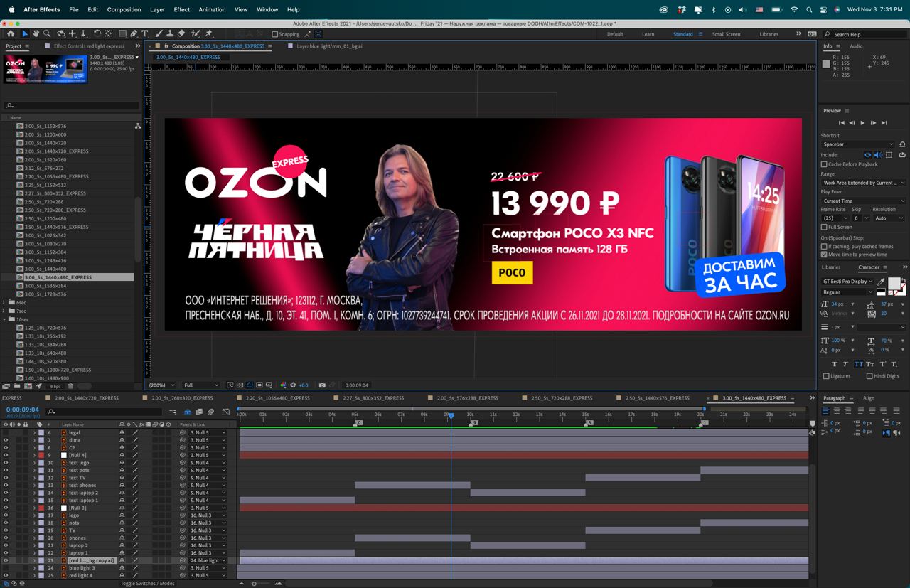The image size is (910, 588).
Task: Expand the 'legal' layer twirl arrow
Action: point(33,433)
